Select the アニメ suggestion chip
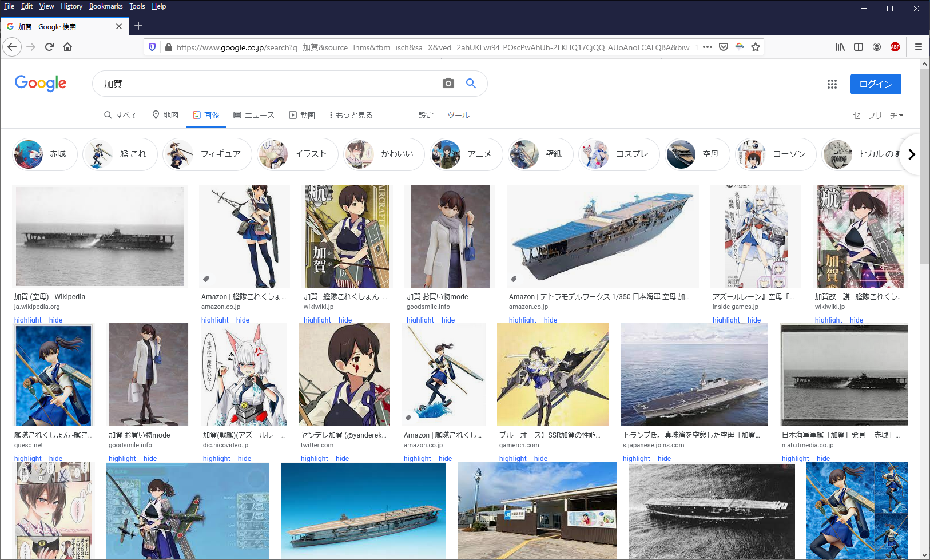This screenshot has width=930, height=560. (x=466, y=154)
